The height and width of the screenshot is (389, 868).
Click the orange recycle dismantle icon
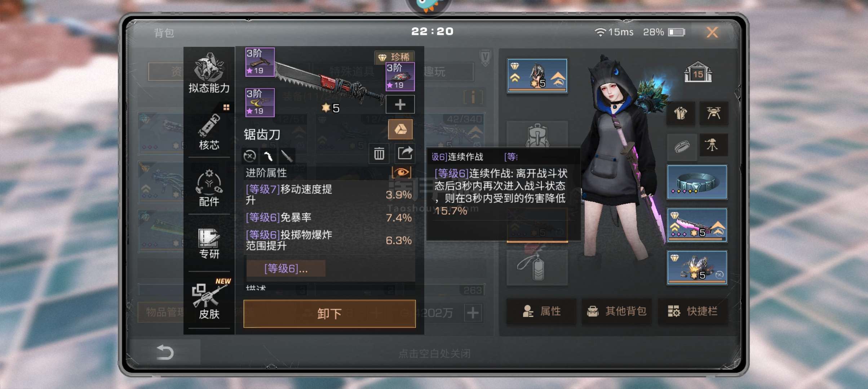click(x=400, y=129)
